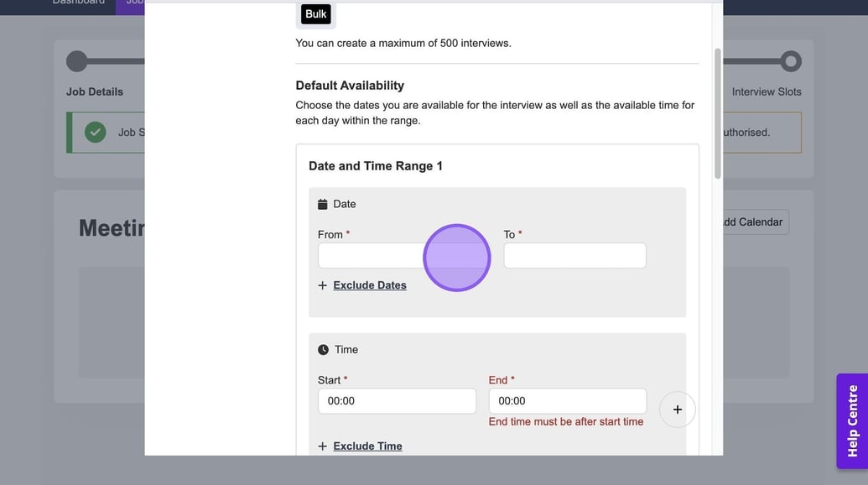Add another time range with circular plus
868x485 pixels.
tap(678, 409)
